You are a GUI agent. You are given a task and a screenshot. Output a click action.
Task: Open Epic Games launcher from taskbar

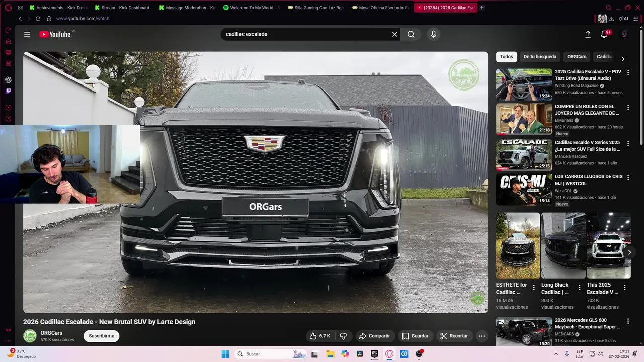click(x=375, y=354)
